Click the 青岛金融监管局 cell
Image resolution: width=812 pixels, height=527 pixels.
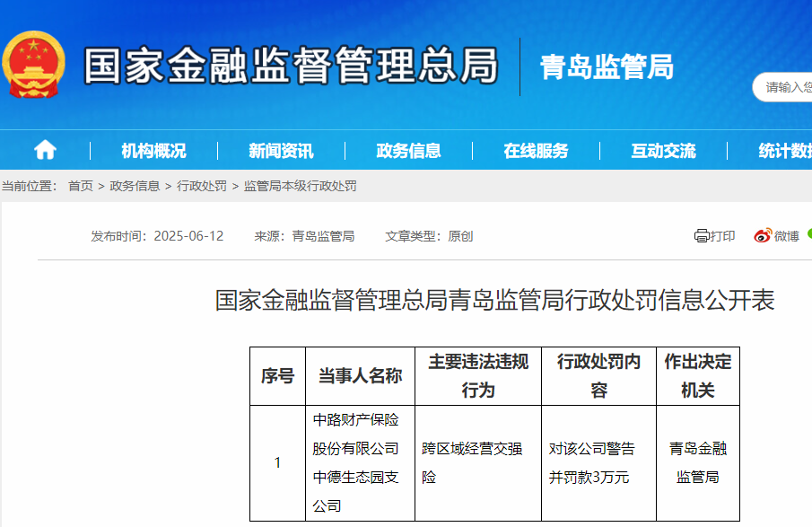[698, 462]
